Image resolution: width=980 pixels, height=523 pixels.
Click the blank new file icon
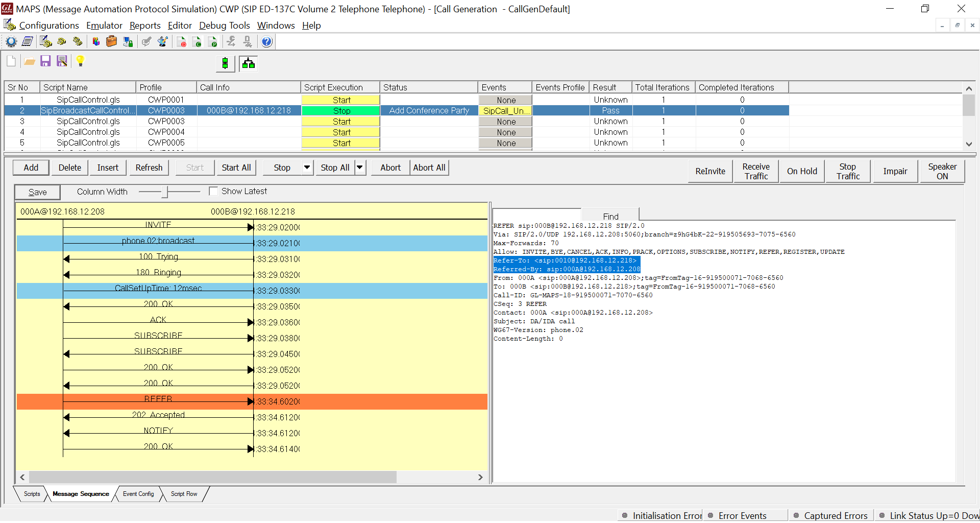pos(11,61)
